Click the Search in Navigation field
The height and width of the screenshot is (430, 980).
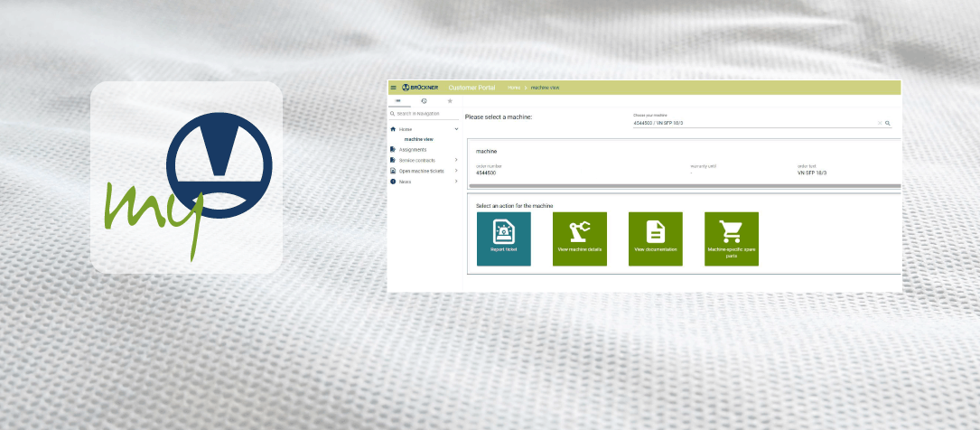(426, 114)
